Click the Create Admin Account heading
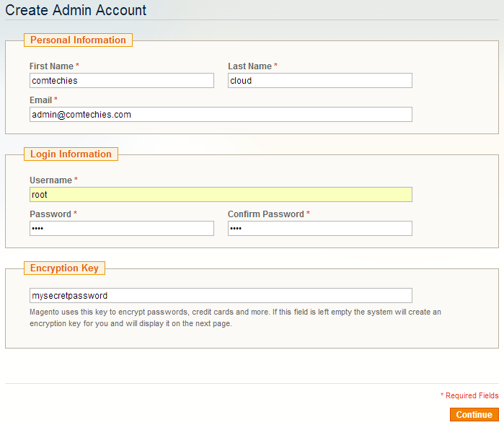 (76, 11)
